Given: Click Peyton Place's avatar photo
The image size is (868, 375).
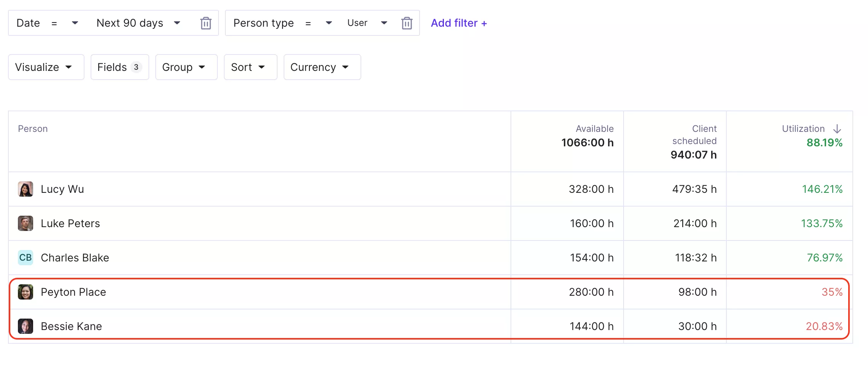Looking at the screenshot, I should click(x=26, y=292).
